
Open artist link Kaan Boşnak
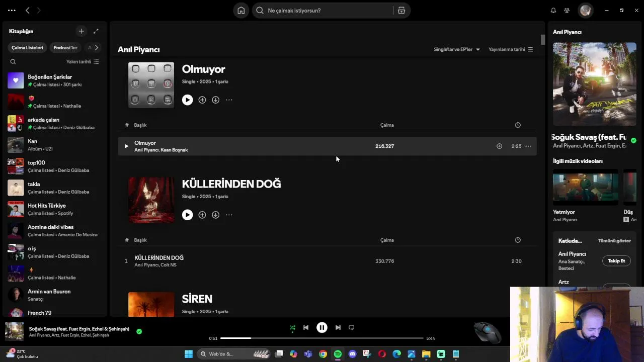coord(174,150)
